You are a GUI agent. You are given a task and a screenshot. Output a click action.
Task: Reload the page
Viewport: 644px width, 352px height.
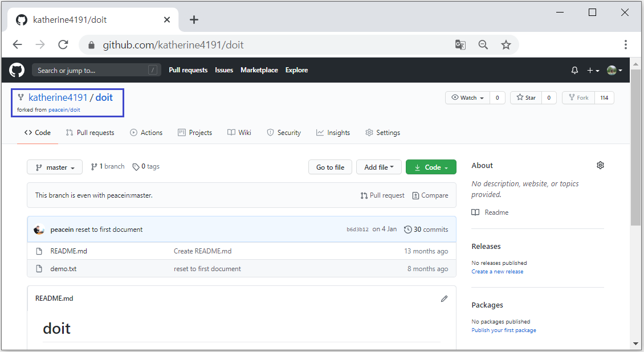63,45
